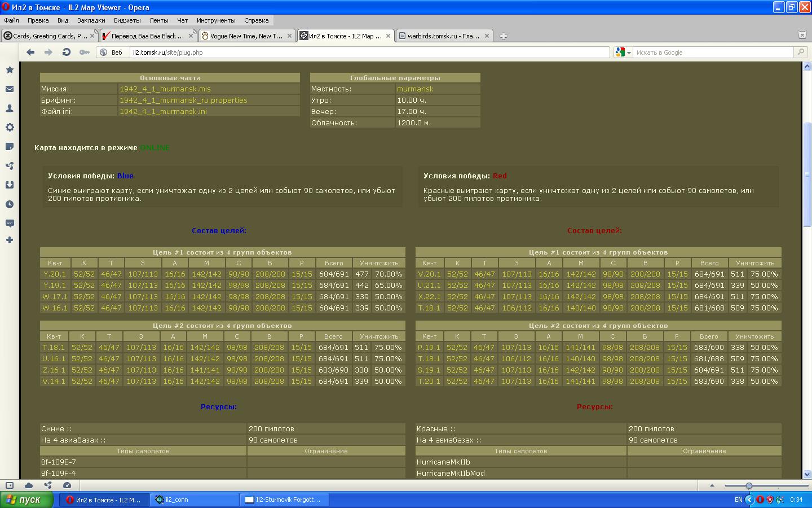Open the Mail panel in Opera sidebar
Image resolution: width=812 pixels, height=508 pixels.
(10, 89)
